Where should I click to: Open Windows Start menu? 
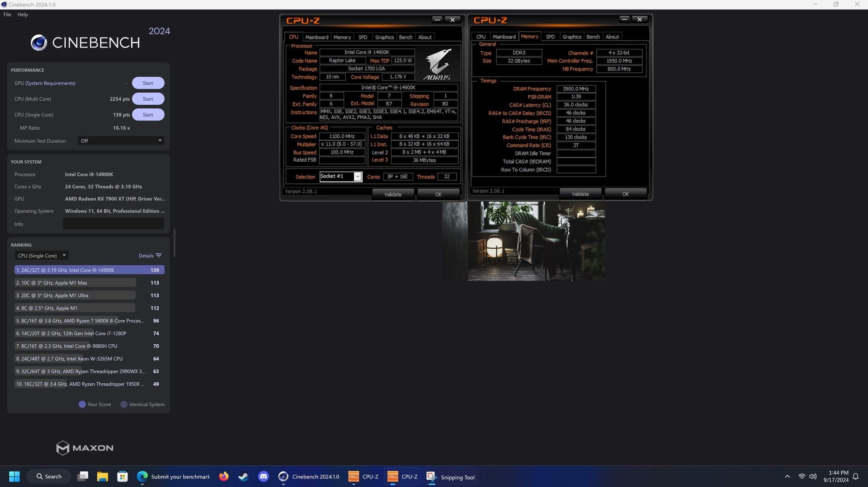coord(14,477)
